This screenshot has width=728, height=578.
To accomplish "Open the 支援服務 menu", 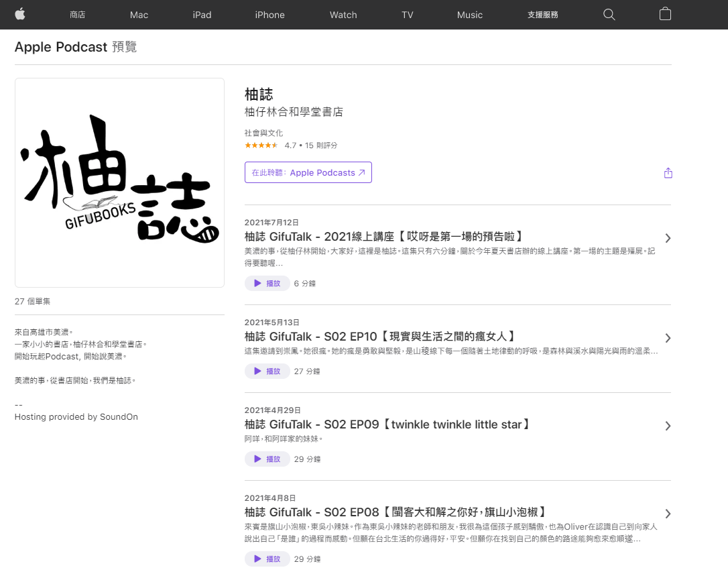I will tap(543, 15).
